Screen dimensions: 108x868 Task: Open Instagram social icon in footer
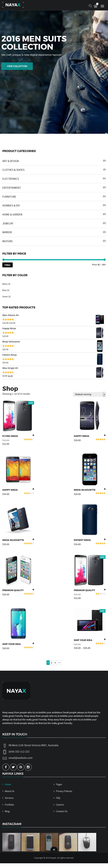(x=28, y=767)
